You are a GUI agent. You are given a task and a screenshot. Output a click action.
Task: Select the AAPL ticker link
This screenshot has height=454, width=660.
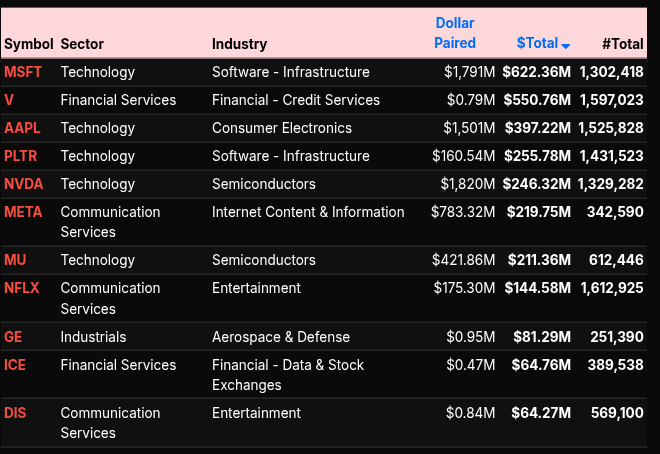coord(22,128)
